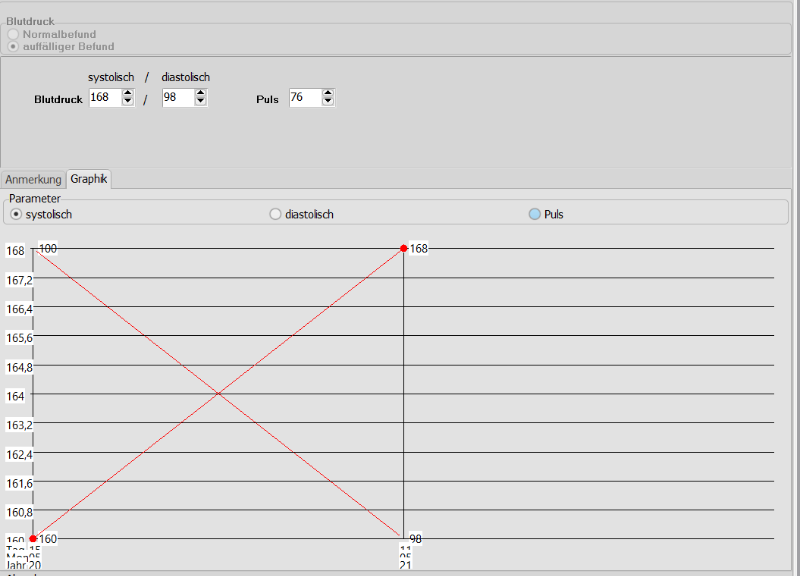This screenshot has width=800, height=576.
Task: Decrease Puls value with down arrow
Action: 328,102
